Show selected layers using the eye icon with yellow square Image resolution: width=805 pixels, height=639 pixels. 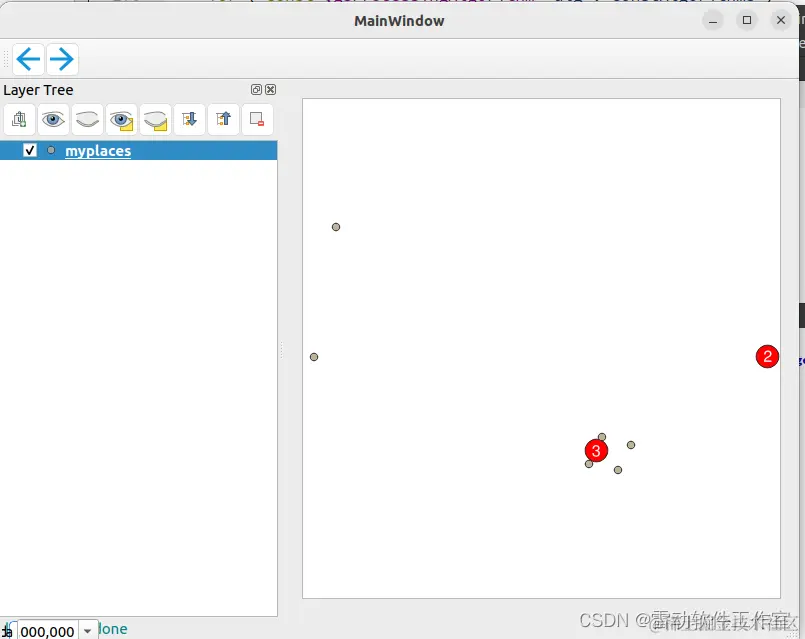pos(121,119)
